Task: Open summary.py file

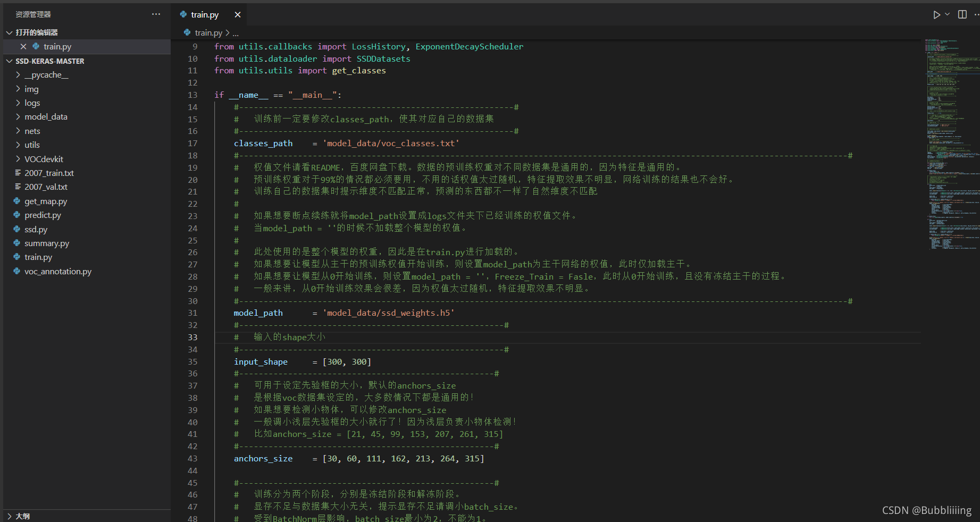Action: click(87, 243)
